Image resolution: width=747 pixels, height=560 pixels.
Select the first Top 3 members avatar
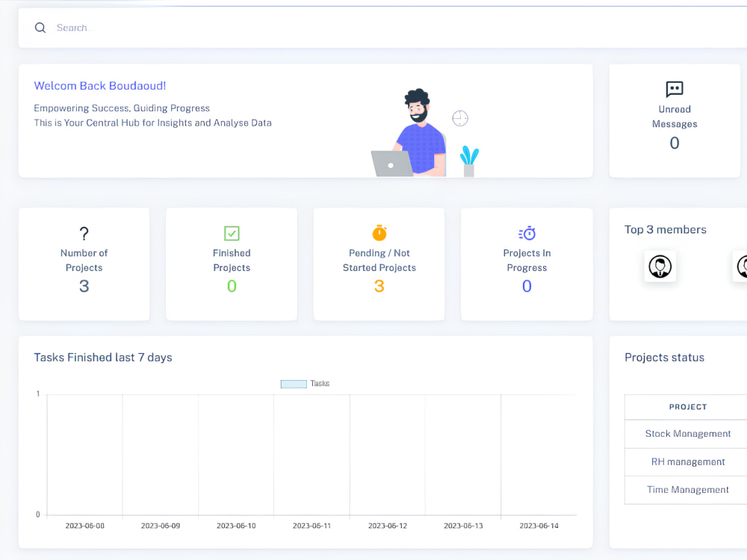click(x=660, y=267)
